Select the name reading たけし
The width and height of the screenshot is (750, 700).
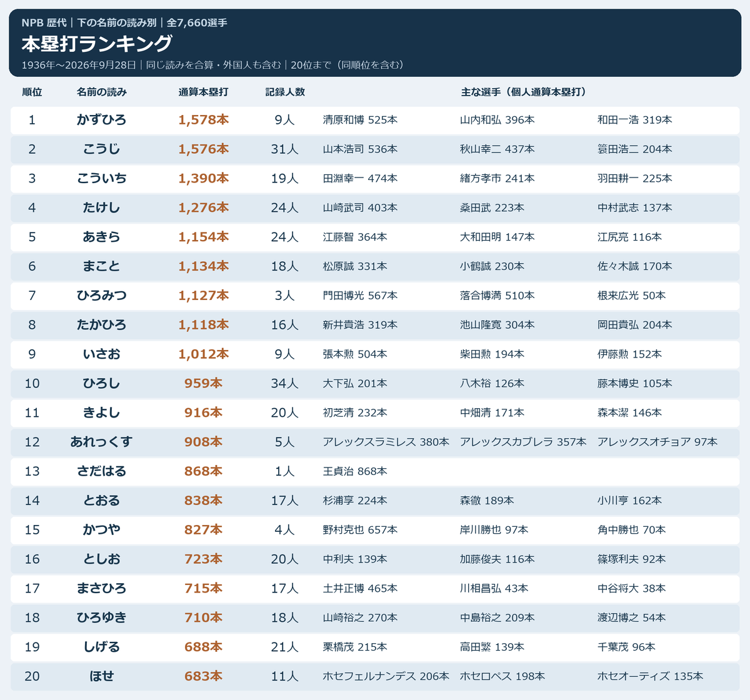pos(102,207)
